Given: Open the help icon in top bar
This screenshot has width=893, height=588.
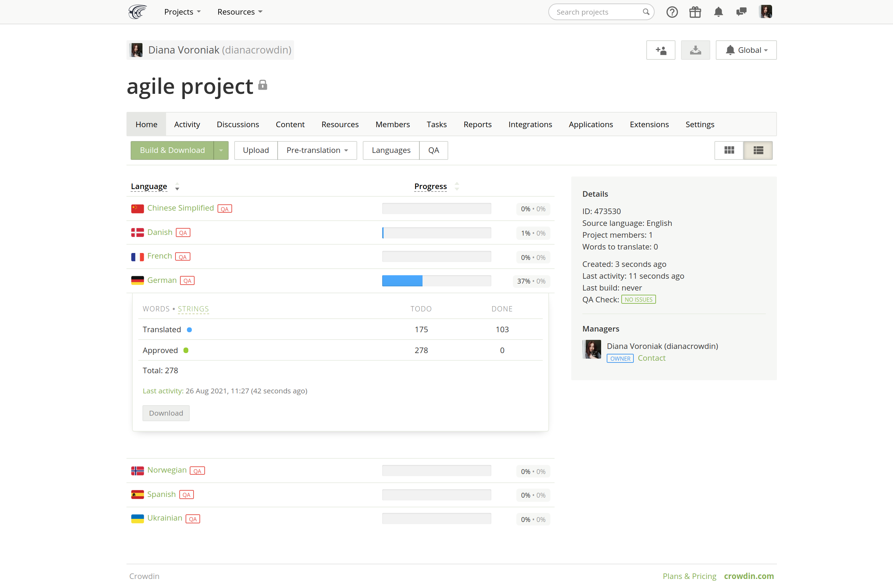Looking at the screenshot, I should pos(672,11).
